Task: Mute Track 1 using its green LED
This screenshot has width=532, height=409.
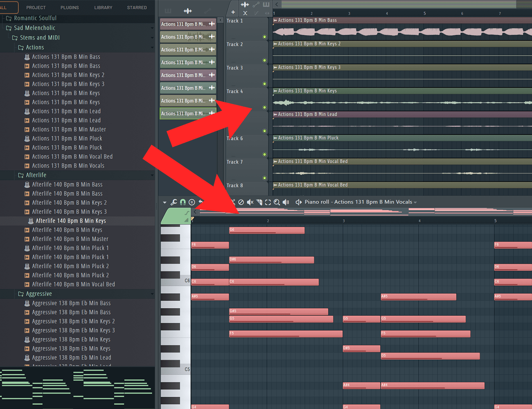Action: [264, 37]
